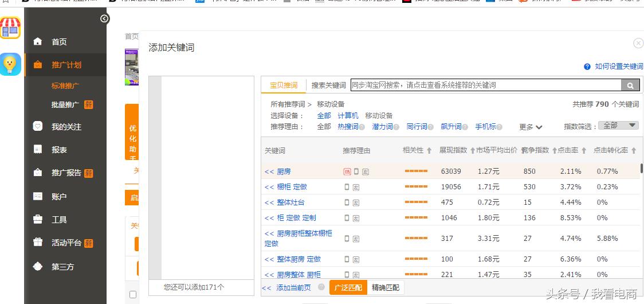Click the red 热 tag in 厨房 row
The width and height of the screenshot is (644, 304).
click(x=347, y=172)
